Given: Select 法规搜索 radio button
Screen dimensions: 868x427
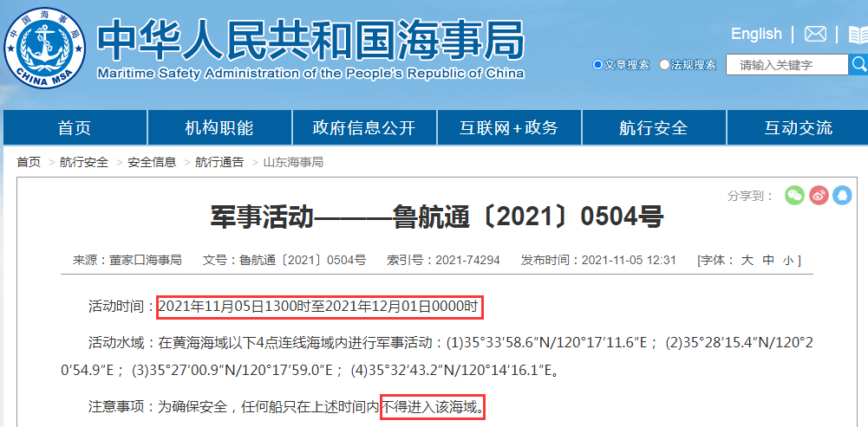Looking at the screenshot, I should [664, 65].
